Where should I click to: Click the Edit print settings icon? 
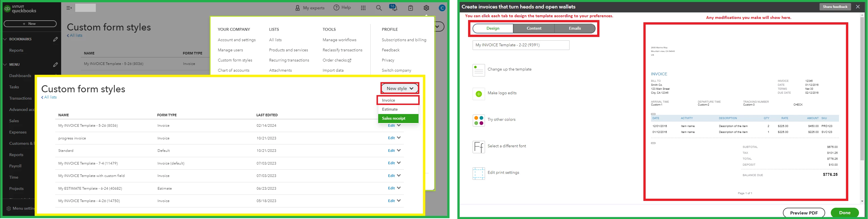tap(479, 174)
